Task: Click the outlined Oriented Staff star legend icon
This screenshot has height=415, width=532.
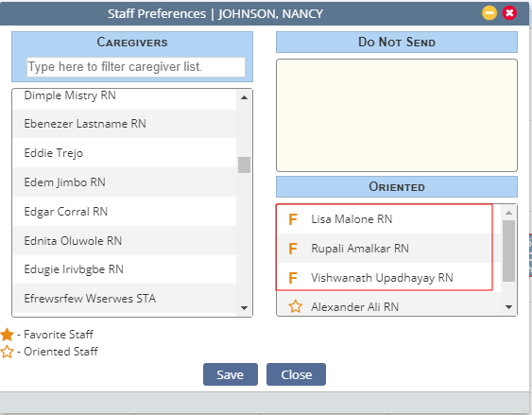Action: tap(7, 352)
